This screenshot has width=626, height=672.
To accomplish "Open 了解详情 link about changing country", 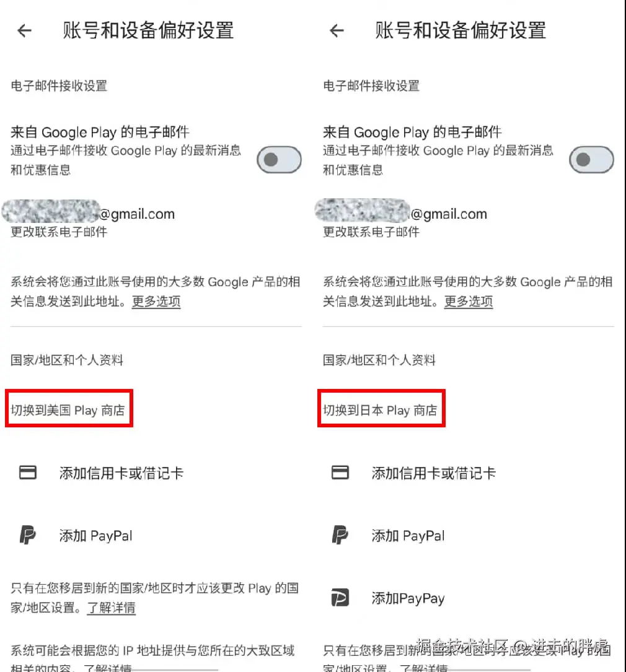I will coord(112,608).
